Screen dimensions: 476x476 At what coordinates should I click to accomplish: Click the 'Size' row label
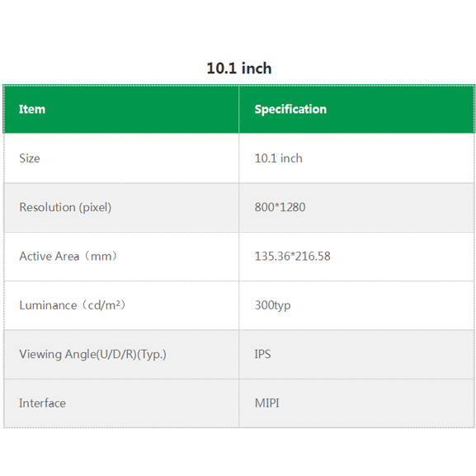[x=30, y=158]
